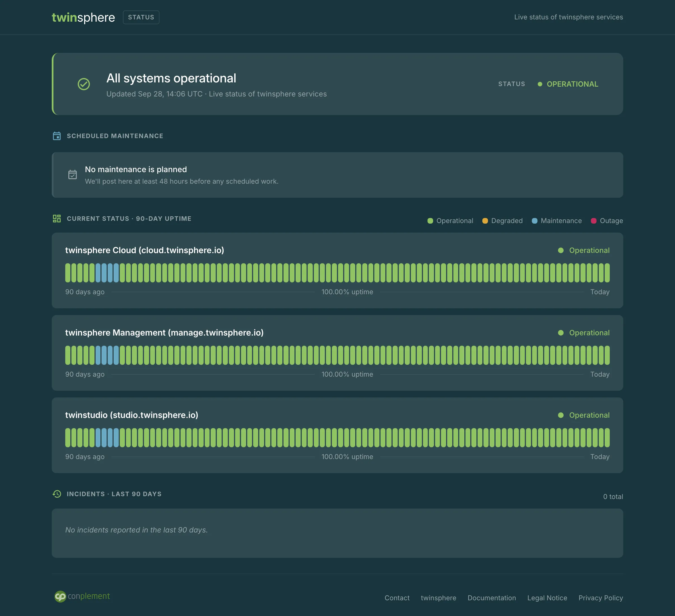675x616 pixels.
Task: Click '100.00% uptime' under twinsphere Cloud
Action: click(347, 292)
